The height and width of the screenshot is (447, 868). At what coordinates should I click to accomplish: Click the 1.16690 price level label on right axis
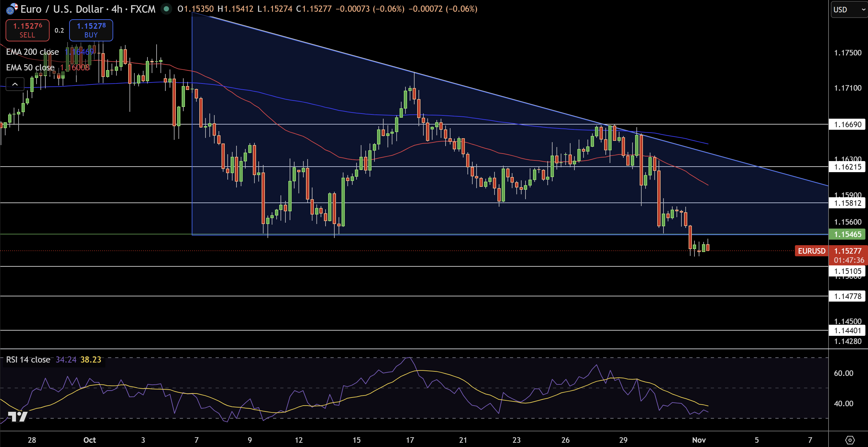click(x=847, y=125)
